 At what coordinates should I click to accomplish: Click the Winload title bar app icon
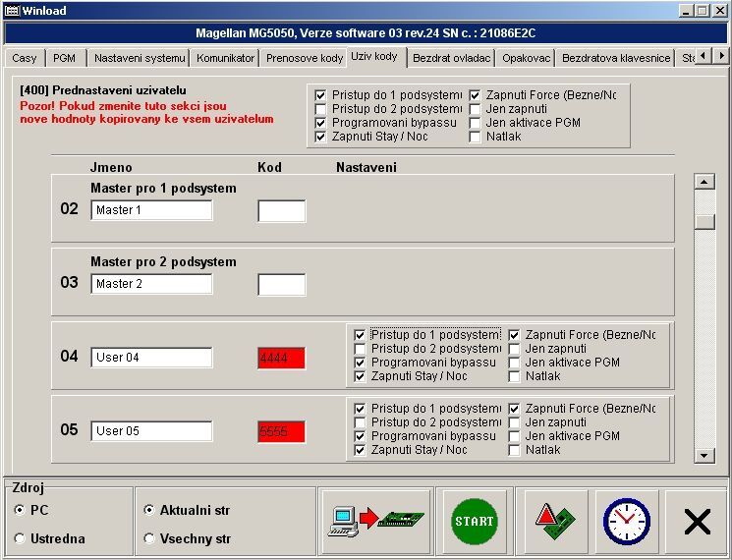pyautogui.click(x=13, y=10)
